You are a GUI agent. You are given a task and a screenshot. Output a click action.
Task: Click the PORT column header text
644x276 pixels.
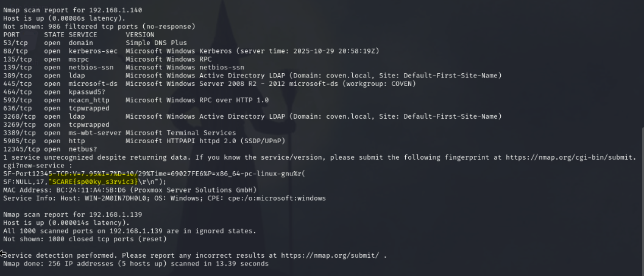11,35
